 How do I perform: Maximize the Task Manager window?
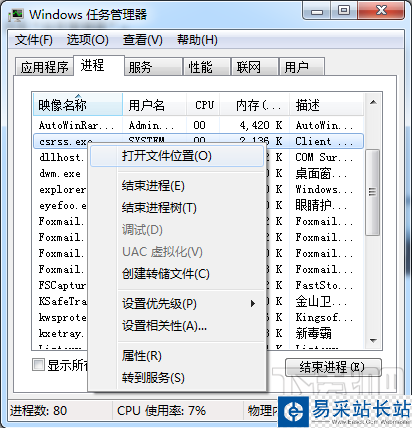(344, 11)
